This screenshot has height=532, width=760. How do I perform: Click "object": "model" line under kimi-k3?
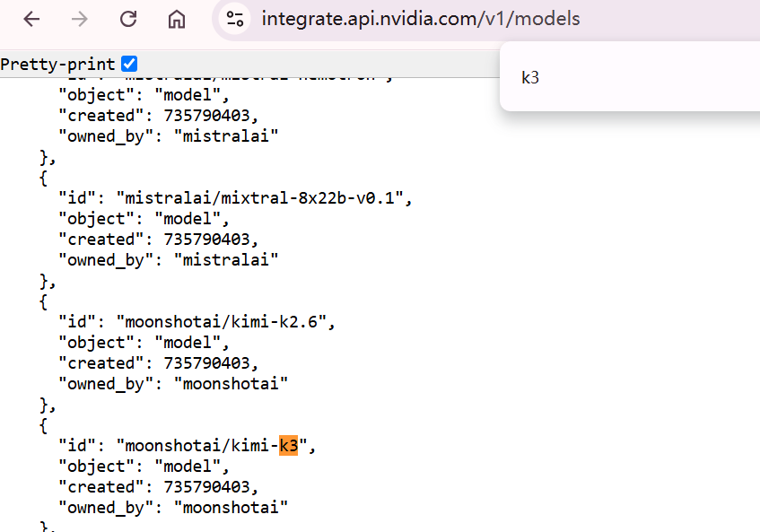point(144,467)
